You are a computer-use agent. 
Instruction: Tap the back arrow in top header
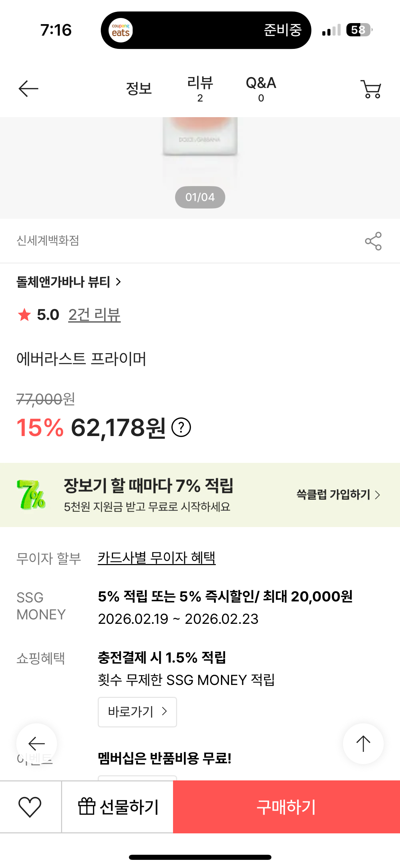(28, 89)
